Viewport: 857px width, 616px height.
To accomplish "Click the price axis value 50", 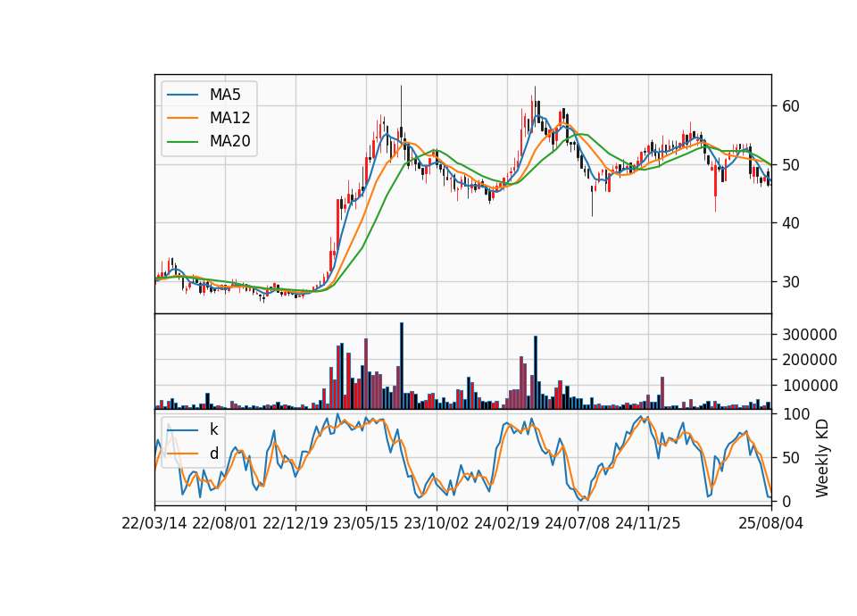I will (791, 164).
